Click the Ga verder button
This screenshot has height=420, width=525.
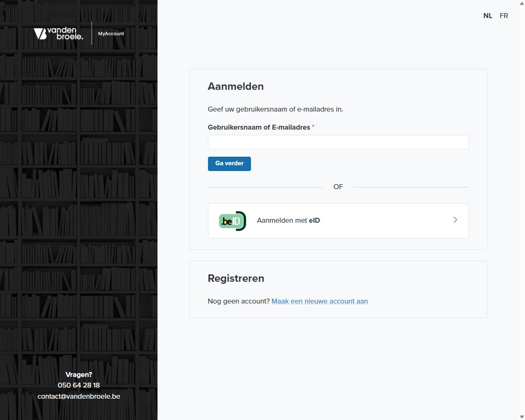(x=229, y=164)
